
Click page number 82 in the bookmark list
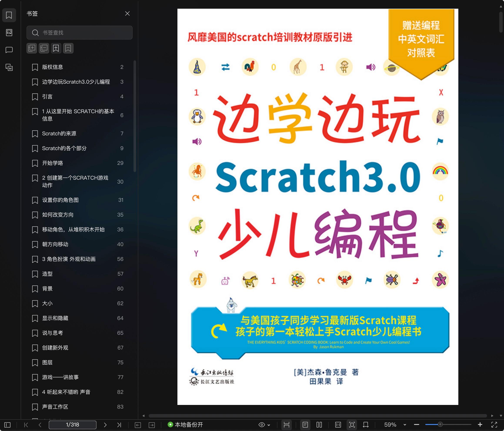coord(120,392)
